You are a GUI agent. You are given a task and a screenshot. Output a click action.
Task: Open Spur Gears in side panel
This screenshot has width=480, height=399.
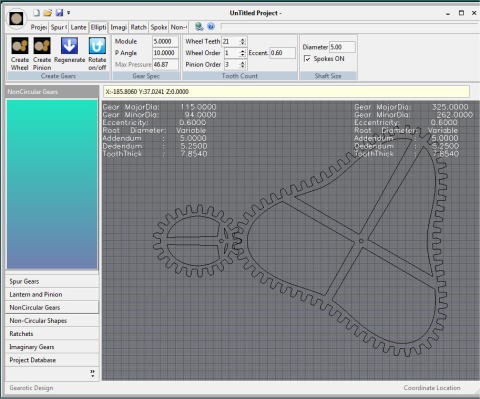tap(52, 281)
